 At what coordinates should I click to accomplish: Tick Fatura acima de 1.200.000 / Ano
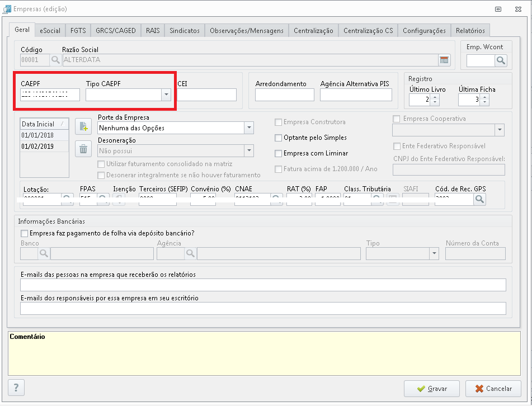pyautogui.click(x=278, y=169)
